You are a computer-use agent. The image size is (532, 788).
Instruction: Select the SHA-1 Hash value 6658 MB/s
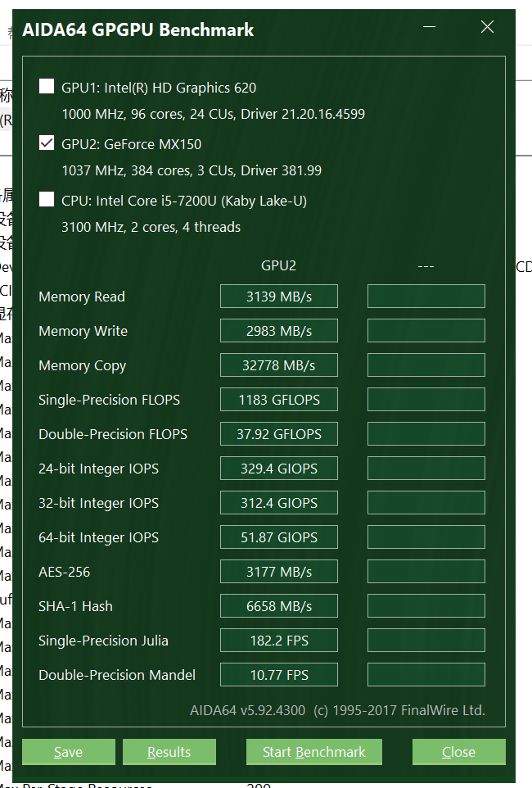[279, 606]
